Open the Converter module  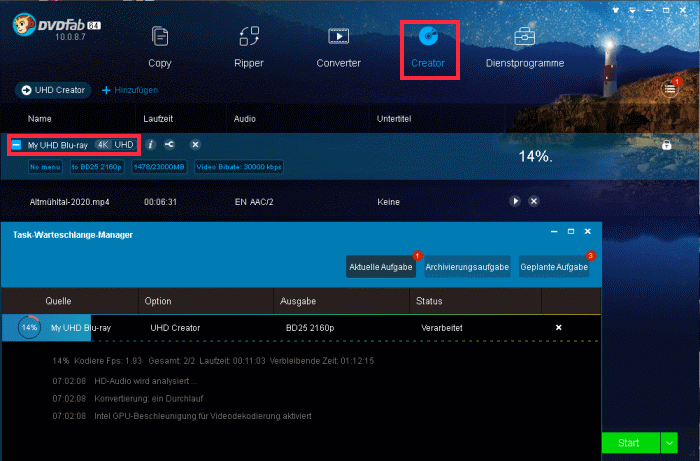338,47
